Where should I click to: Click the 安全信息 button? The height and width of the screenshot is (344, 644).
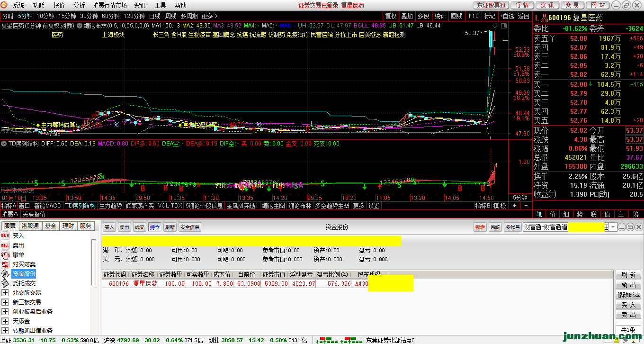[x=190, y=227]
